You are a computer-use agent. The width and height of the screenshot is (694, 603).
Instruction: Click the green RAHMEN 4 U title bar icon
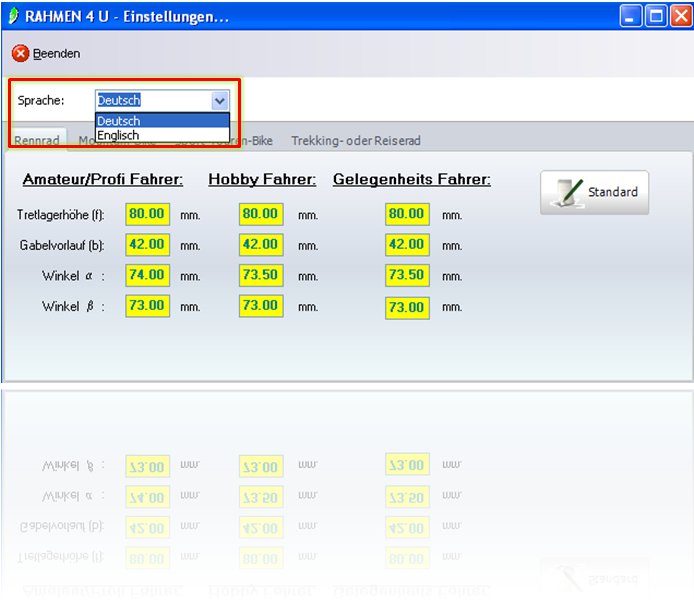13,17
